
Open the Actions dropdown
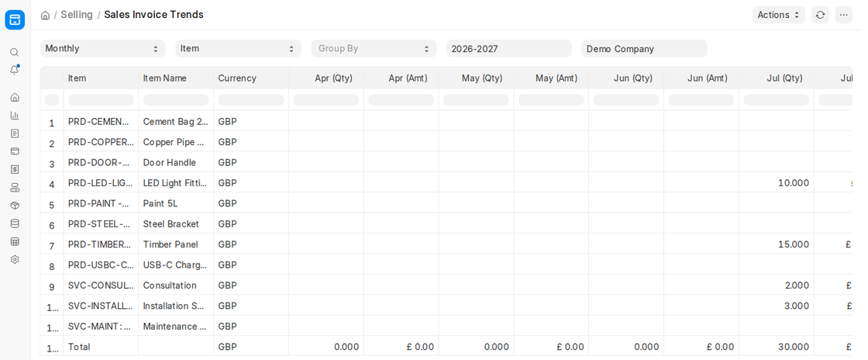pos(779,15)
